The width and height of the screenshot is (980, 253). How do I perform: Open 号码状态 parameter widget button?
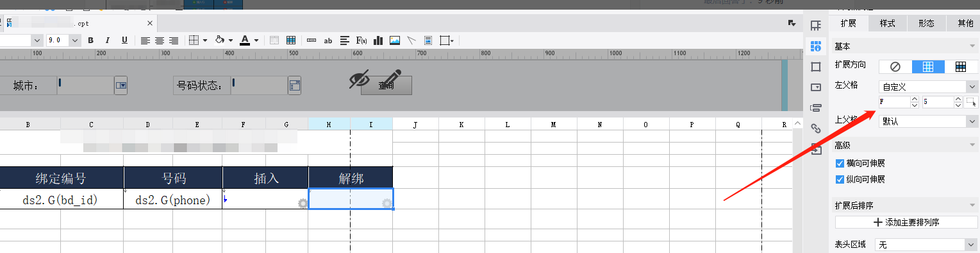[295, 85]
